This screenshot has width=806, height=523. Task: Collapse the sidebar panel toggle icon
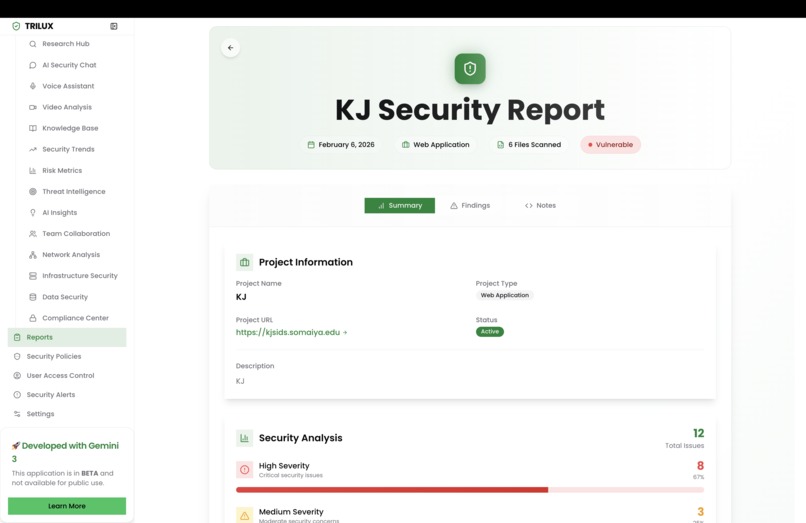pyautogui.click(x=114, y=26)
